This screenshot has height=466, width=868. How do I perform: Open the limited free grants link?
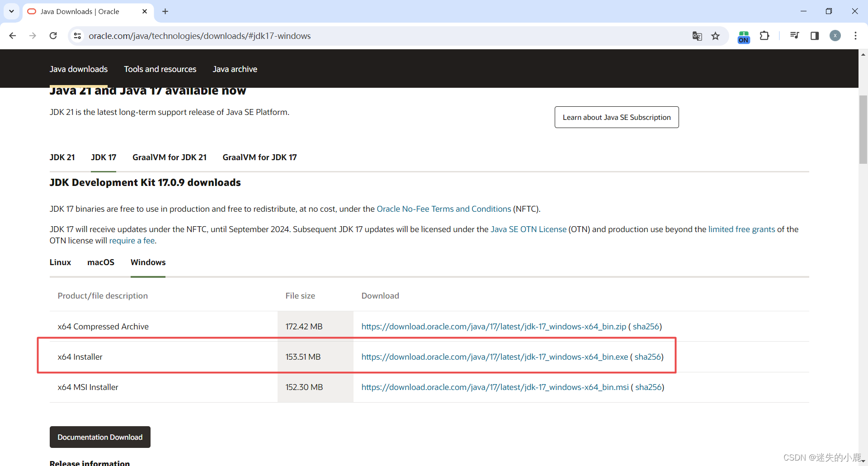(x=741, y=229)
